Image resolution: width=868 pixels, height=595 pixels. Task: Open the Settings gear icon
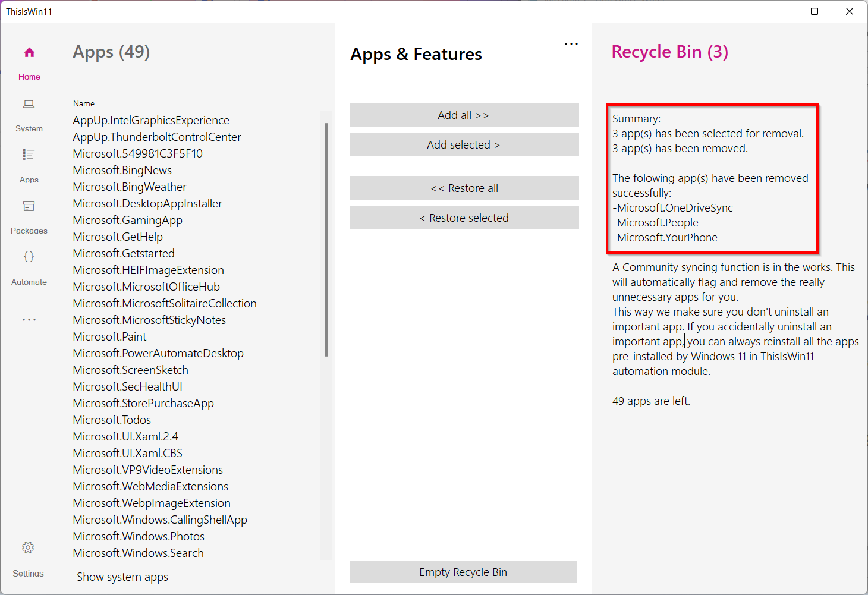[x=28, y=547]
